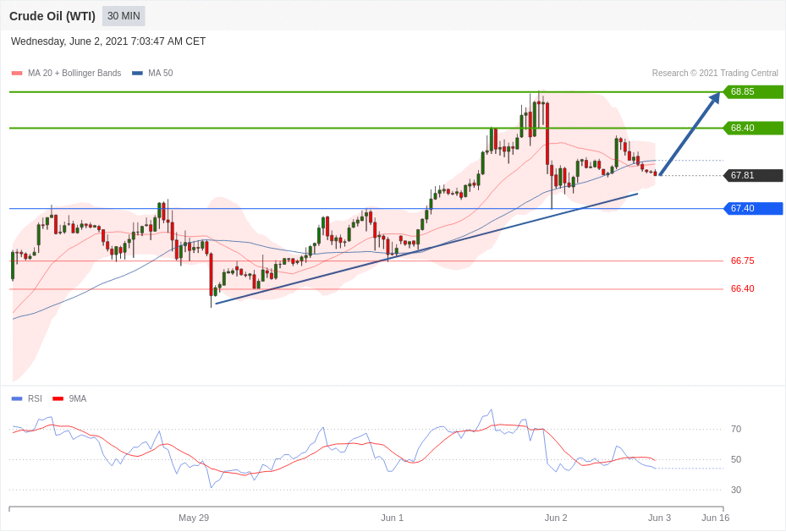This screenshot has height=532, width=786.
Task: Click the pink MA 20 + Bollinger Bands swatch
Action: (17, 74)
